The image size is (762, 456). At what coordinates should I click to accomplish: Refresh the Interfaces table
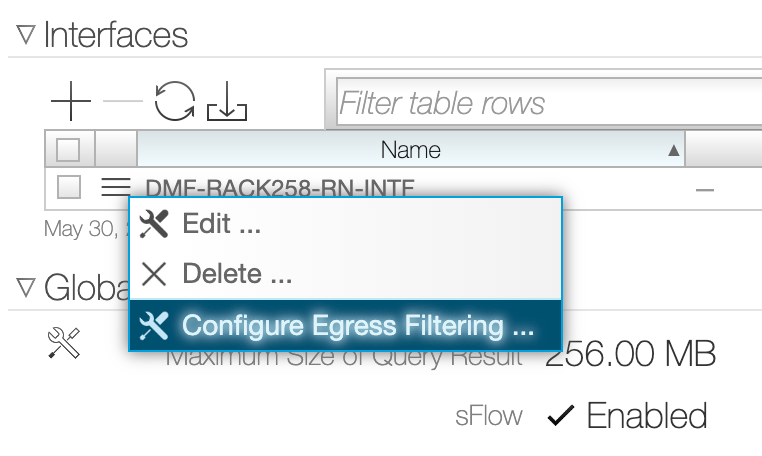pos(175,101)
